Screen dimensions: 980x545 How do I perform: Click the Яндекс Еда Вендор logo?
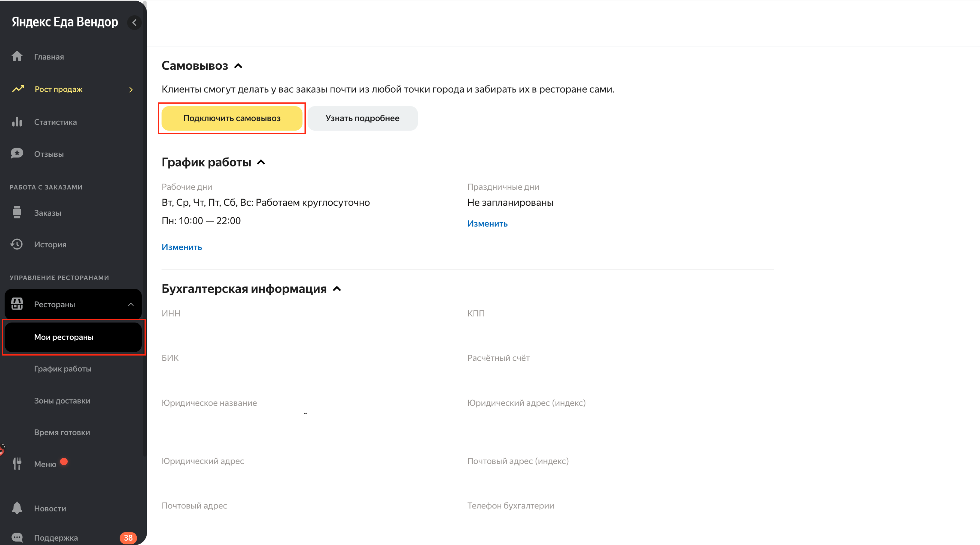pos(65,22)
